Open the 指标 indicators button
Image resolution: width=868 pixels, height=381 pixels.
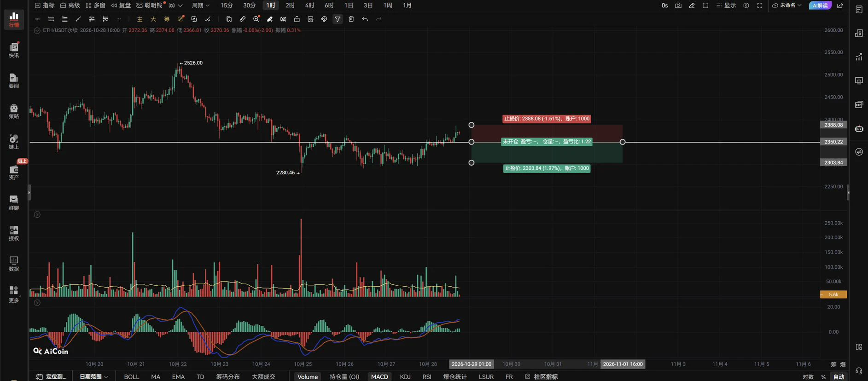[45, 6]
